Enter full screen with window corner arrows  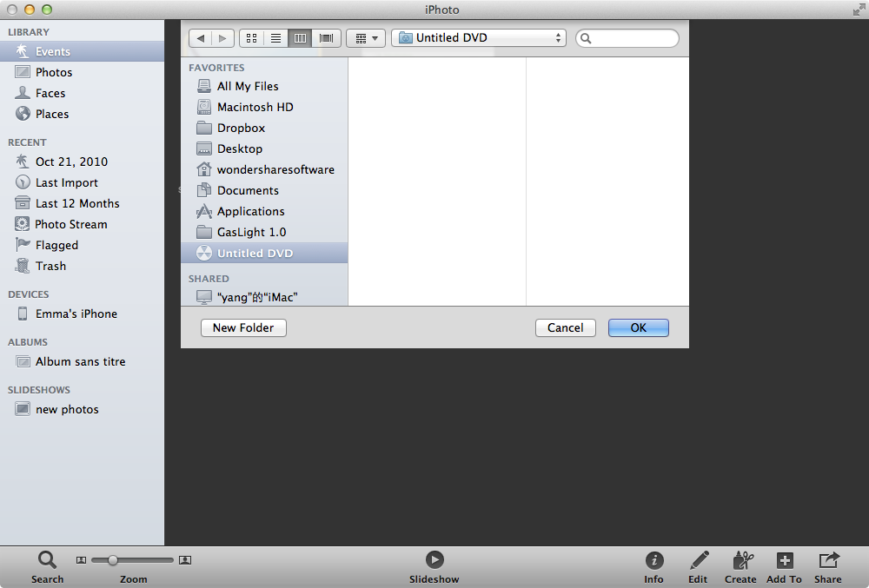859,10
